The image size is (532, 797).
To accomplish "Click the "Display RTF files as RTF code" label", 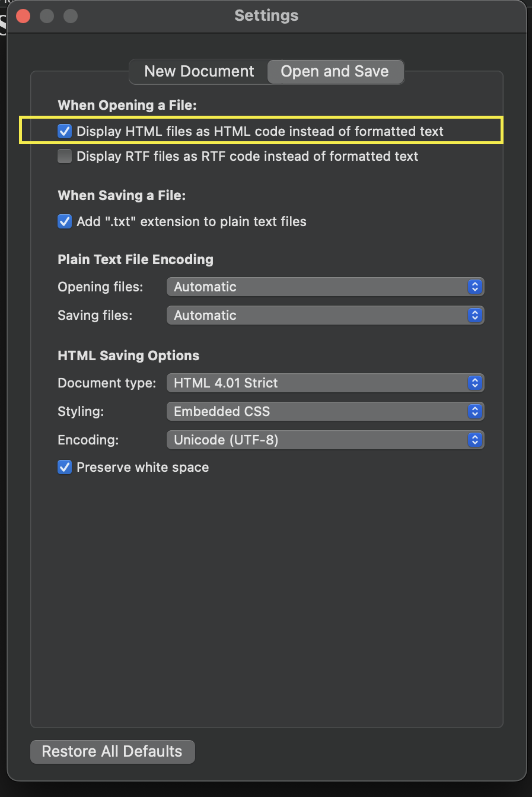I will (x=247, y=156).
